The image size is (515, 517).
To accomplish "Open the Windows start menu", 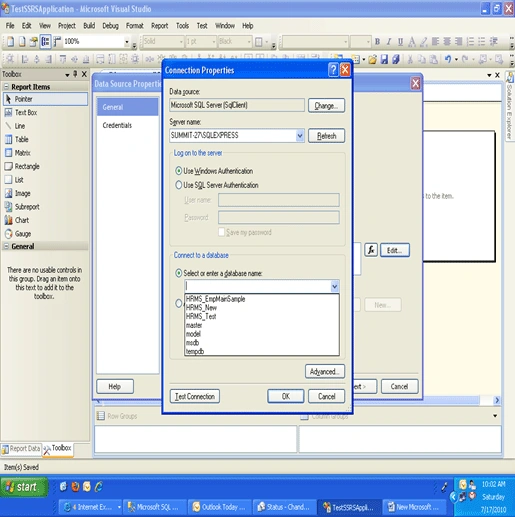I will click(24, 487).
